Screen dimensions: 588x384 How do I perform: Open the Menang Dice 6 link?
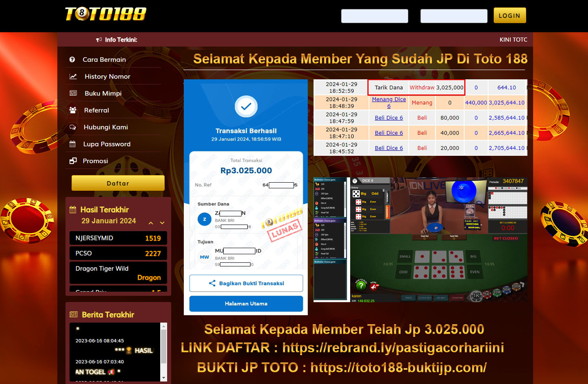pos(389,103)
